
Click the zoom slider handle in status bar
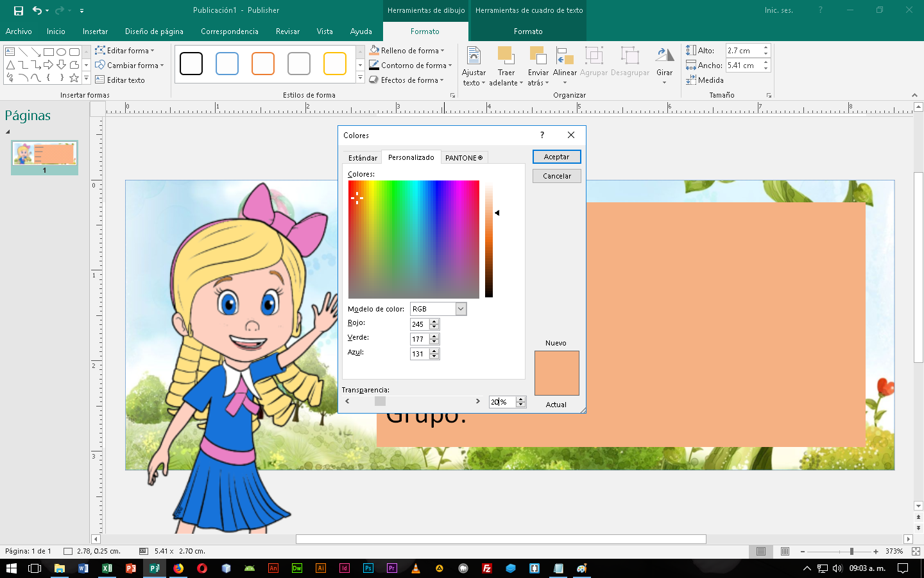pos(851,552)
